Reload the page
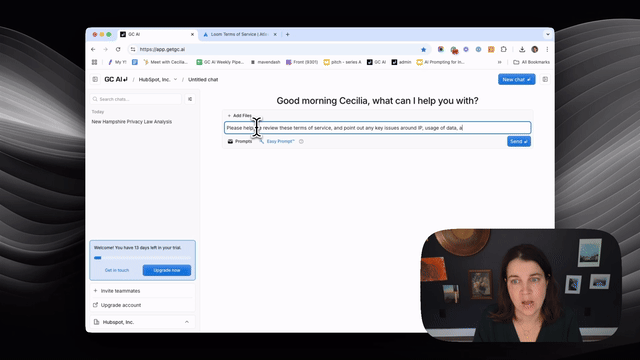The height and width of the screenshot is (360, 640). tap(118, 49)
